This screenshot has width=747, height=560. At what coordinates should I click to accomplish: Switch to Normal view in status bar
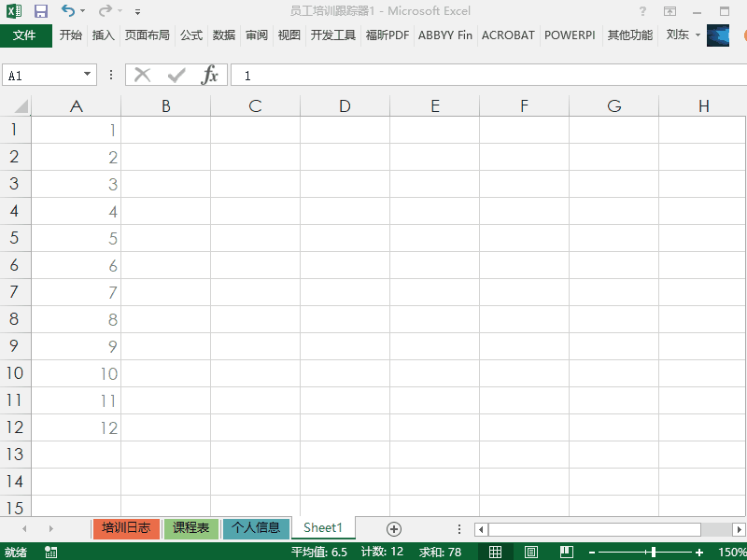(496, 553)
